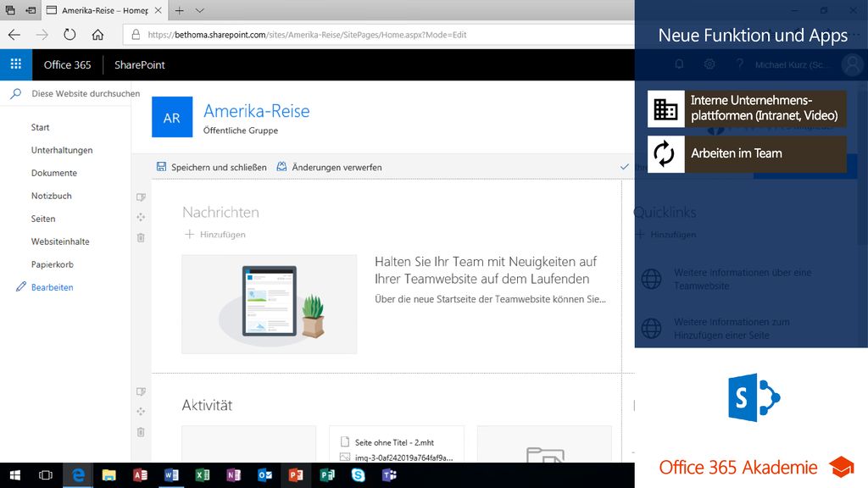Open Notizbuch in the left navigation
Image resolution: width=868 pixels, height=488 pixels.
(51, 196)
